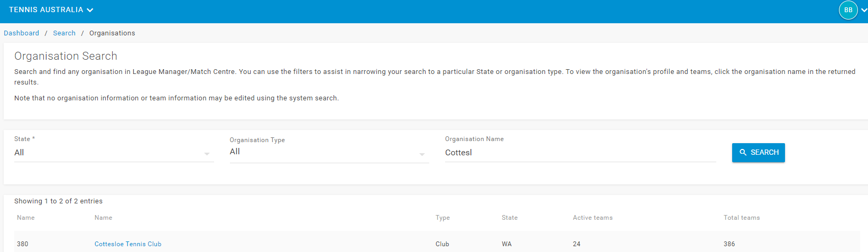The height and width of the screenshot is (252, 868).
Task: Sort by the Total teams column
Action: (742, 218)
